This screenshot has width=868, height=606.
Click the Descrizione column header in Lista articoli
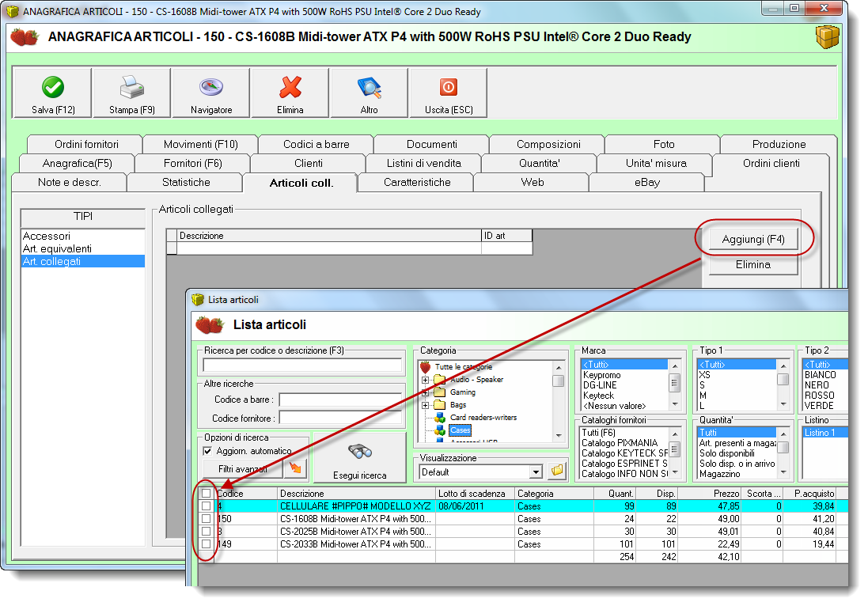(x=357, y=493)
